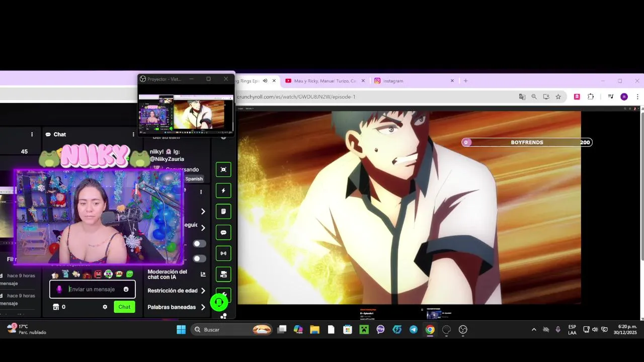Open Minecraft from taskbar
The image size is (644, 362).
coord(364,329)
